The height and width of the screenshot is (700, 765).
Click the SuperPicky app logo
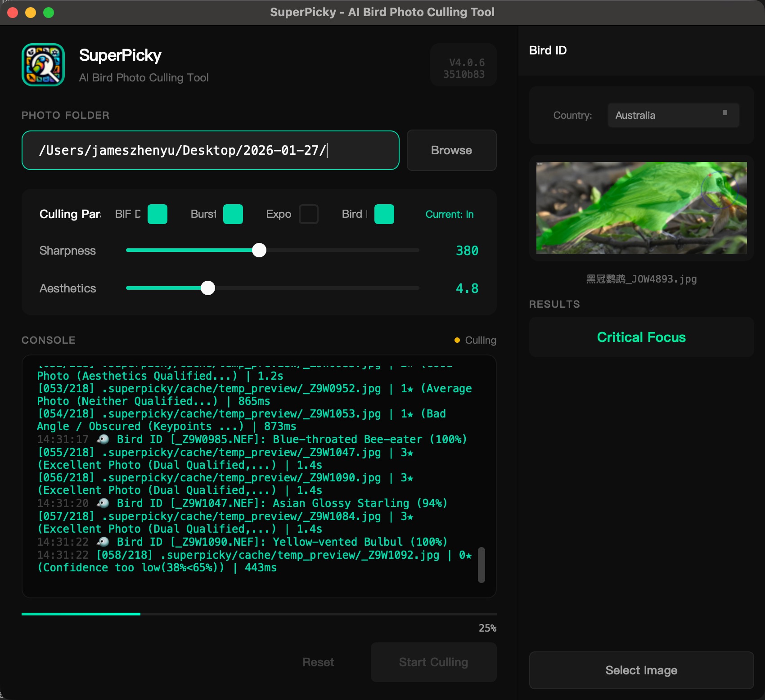[43, 65]
